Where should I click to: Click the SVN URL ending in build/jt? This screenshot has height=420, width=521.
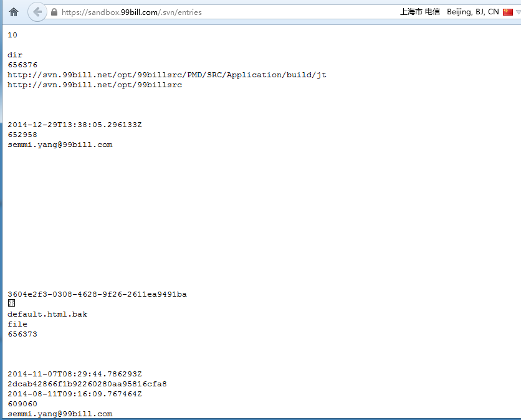click(167, 75)
